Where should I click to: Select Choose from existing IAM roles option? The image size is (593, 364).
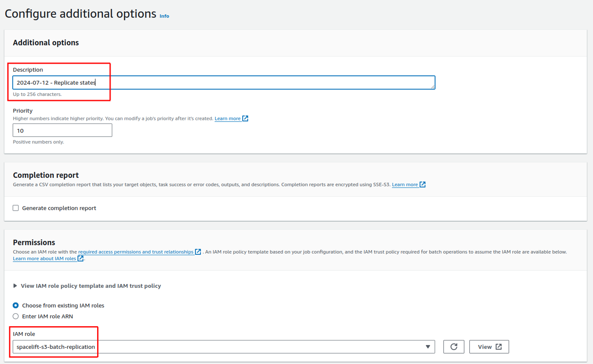click(x=15, y=305)
